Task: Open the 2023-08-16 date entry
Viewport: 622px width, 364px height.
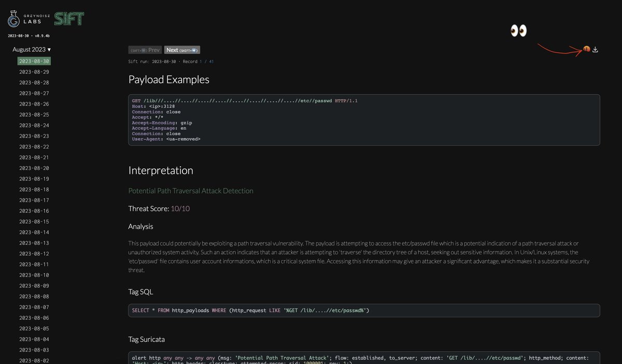Action: (x=34, y=211)
